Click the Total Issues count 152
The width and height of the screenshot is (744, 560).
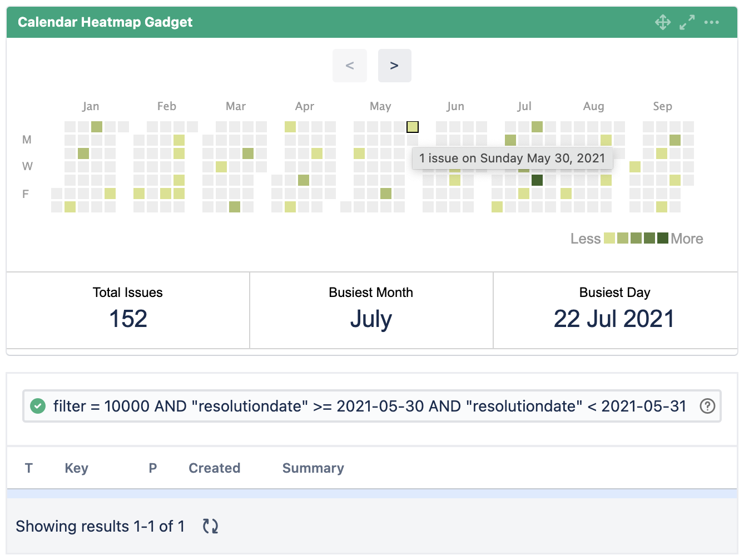tap(128, 319)
